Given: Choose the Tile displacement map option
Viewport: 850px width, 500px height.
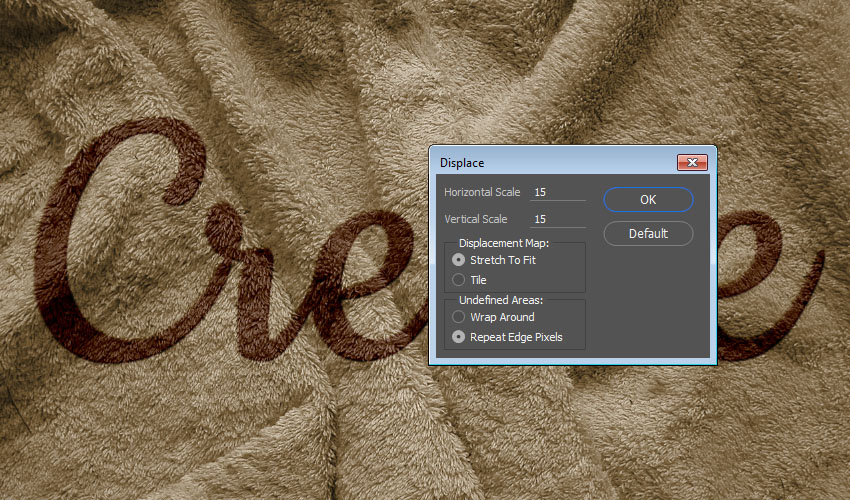Looking at the screenshot, I should coord(459,280).
